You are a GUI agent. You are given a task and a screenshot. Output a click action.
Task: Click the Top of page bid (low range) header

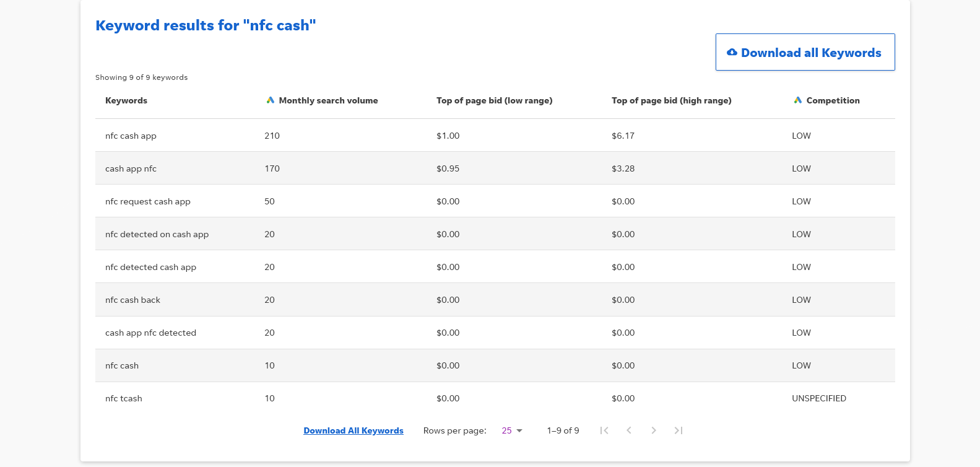click(495, 100)
